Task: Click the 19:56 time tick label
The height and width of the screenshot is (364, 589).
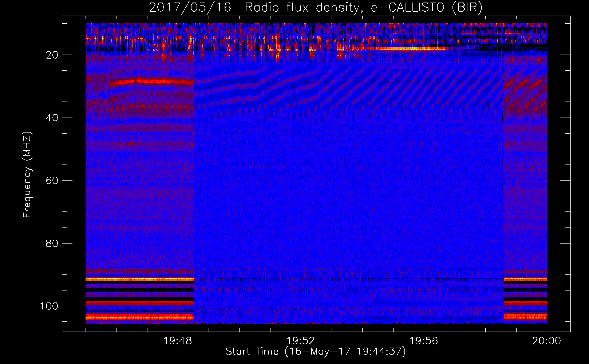Action: pyautogui.click(x=424, y=341)
